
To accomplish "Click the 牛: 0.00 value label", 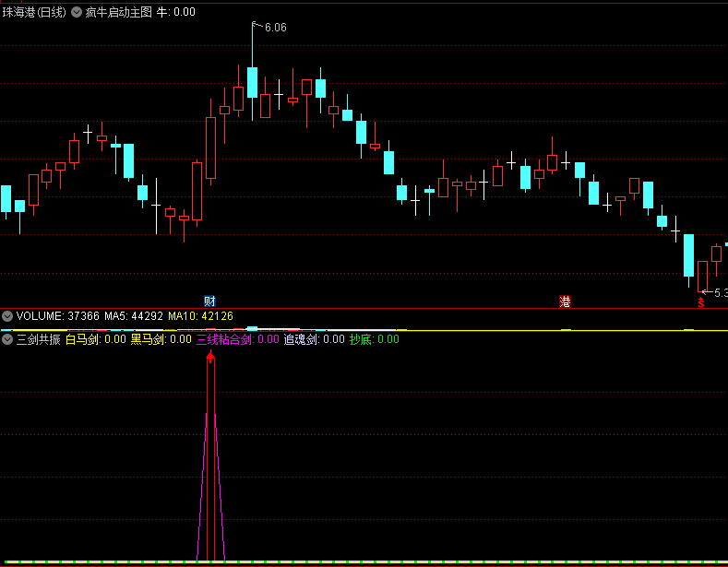I will click(176, 13).
